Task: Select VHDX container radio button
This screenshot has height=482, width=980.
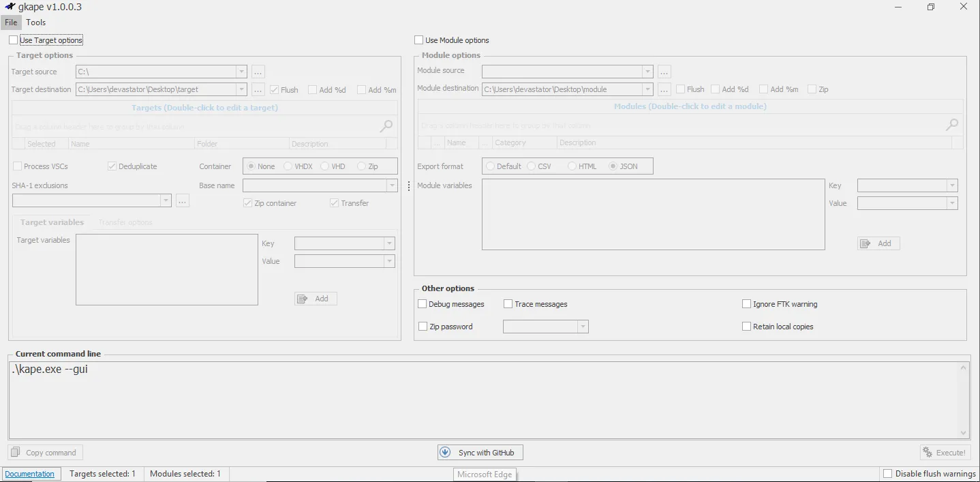Action: (288, 166)
